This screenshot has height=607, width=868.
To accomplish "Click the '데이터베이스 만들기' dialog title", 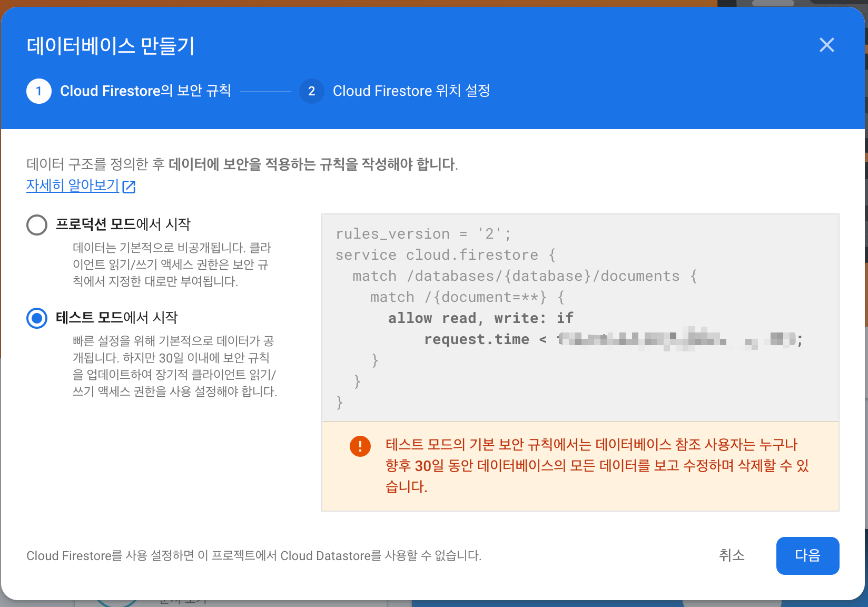I will click(x=111, y=46).
